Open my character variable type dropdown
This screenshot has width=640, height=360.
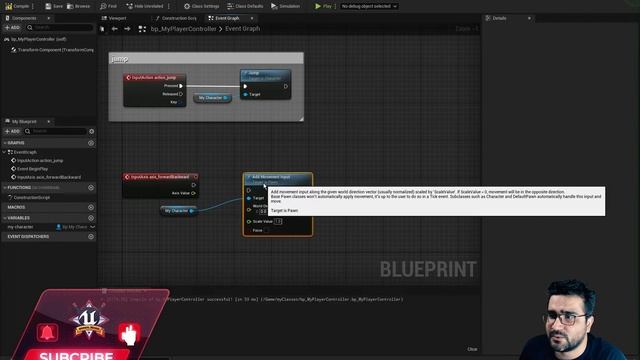[75, 227]
